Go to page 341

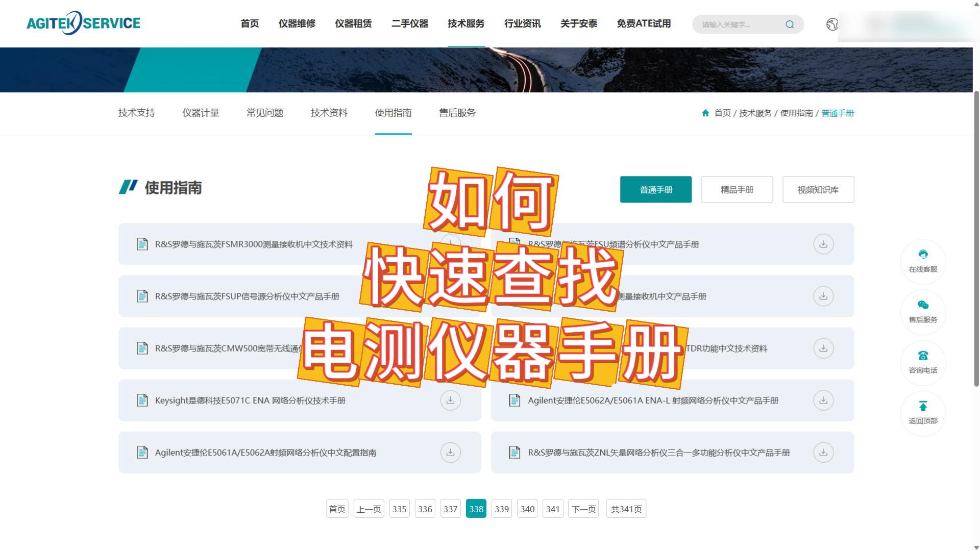coord(553,509)
